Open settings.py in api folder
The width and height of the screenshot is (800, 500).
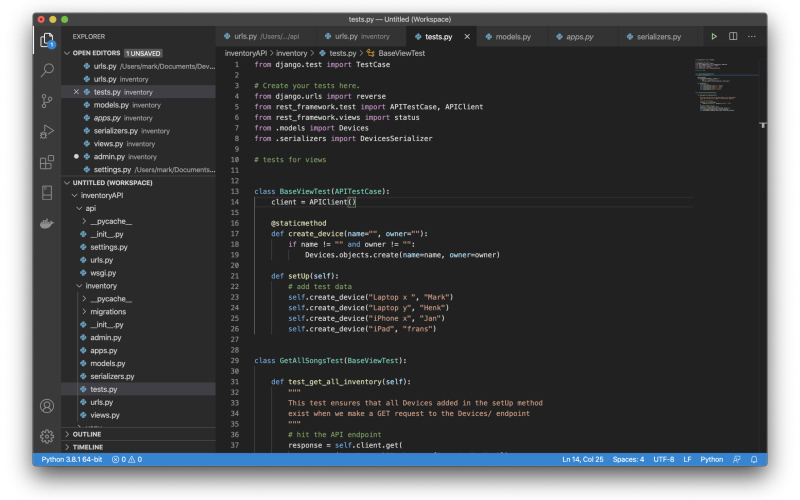(x=109, y=247)
